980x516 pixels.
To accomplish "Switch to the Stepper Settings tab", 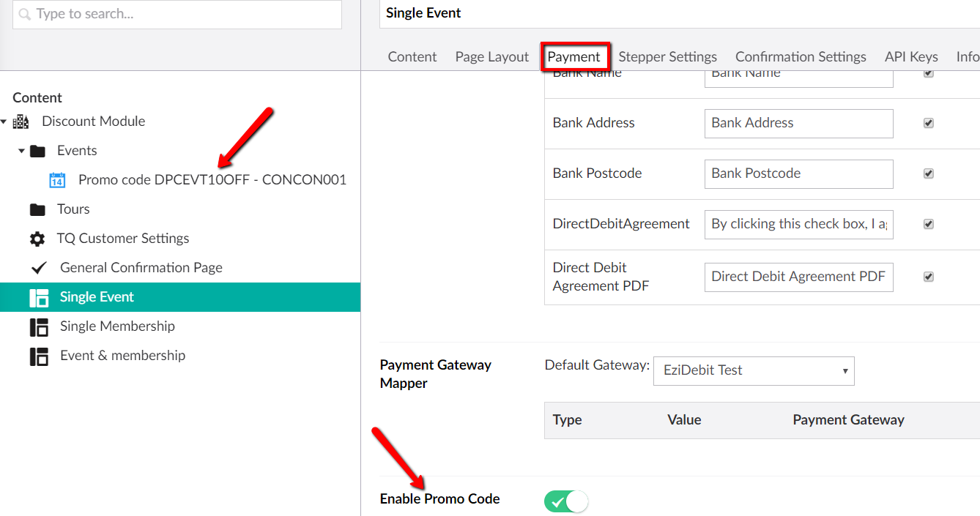I will pyautogui.click(x=668, y=56).
